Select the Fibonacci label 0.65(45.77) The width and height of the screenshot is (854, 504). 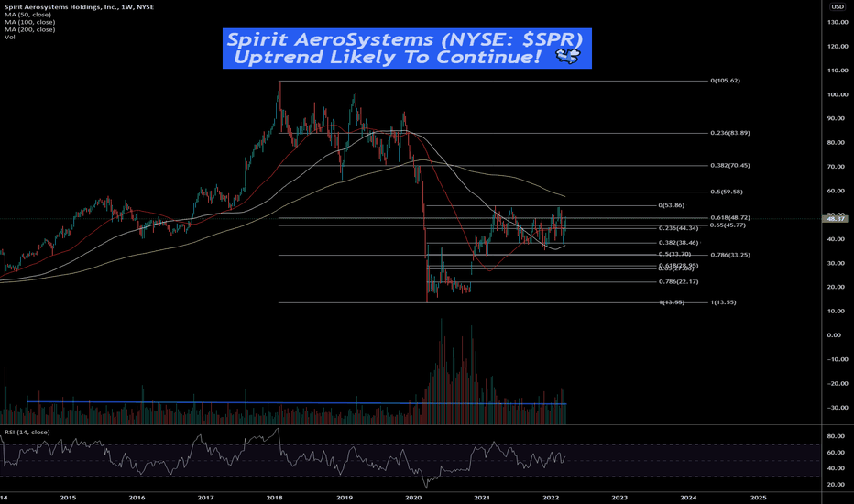tap(728, 225)
